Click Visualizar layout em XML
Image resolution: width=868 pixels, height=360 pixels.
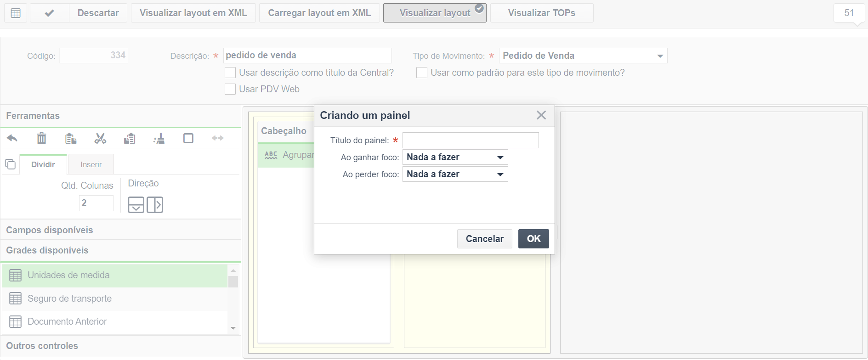193,13
